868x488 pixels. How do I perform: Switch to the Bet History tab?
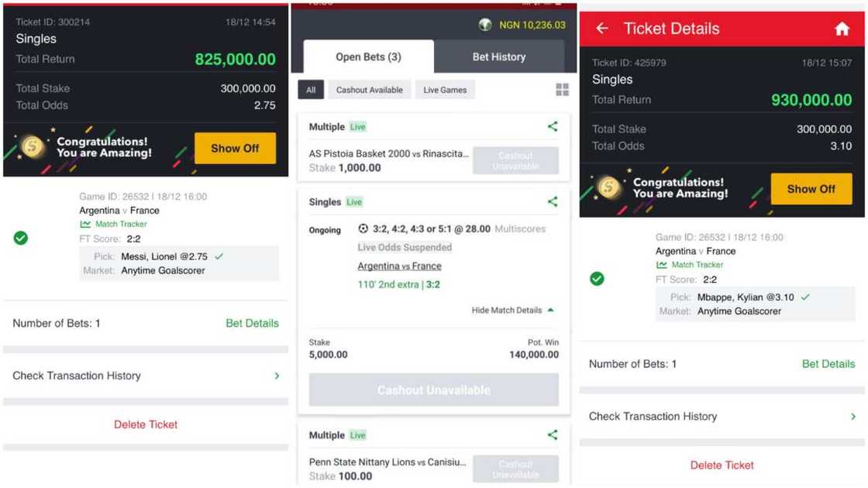[x=499, y=57]
